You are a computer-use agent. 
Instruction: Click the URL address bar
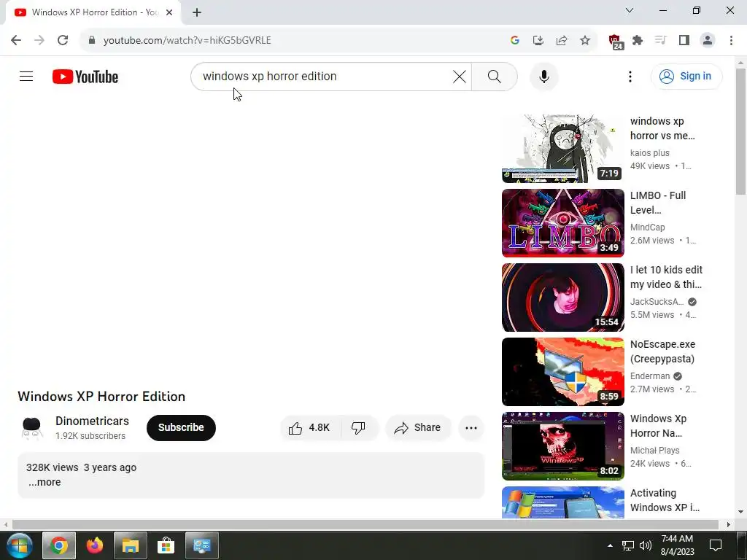[295, 41]
